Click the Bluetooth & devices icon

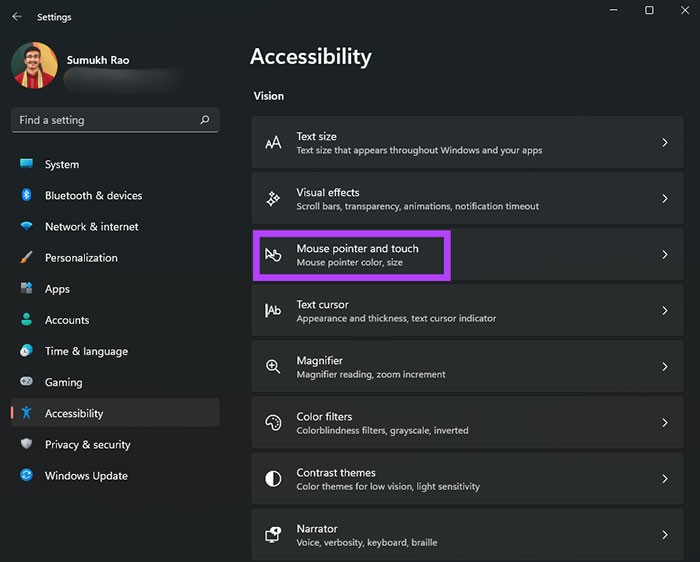(27, 195)
